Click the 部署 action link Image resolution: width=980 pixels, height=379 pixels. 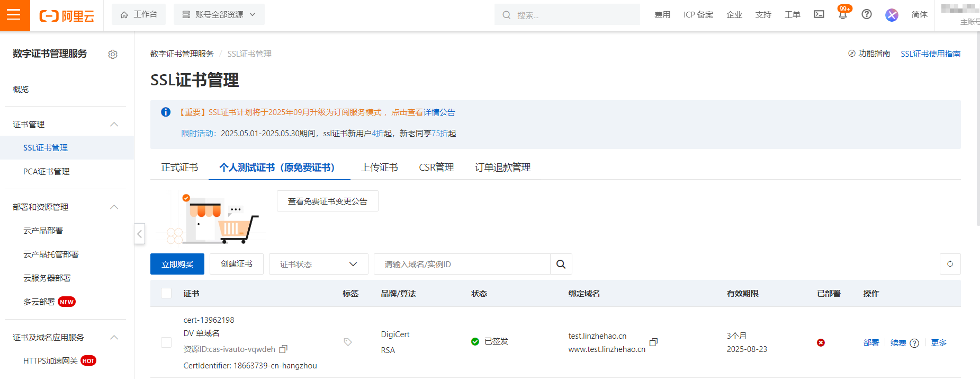coord(871,342)
